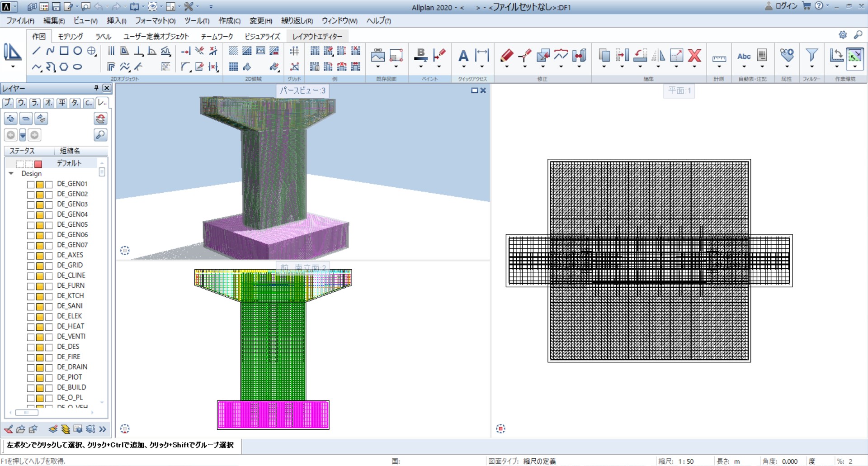Click the red X delete tool
Viewport: 868px width, 466px height.
694,55
